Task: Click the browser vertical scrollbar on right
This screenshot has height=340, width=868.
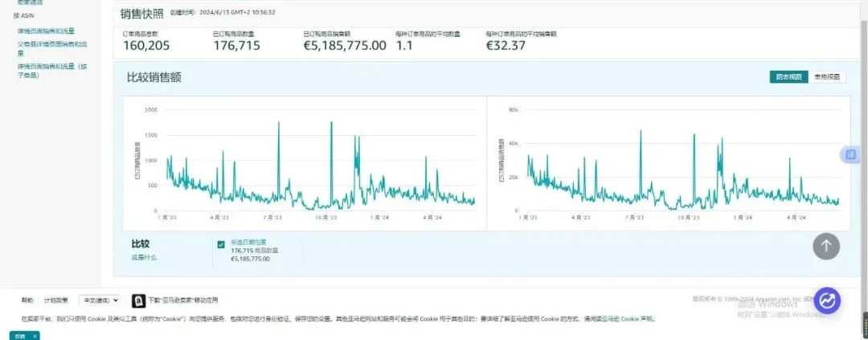Action: click(864, 166)
